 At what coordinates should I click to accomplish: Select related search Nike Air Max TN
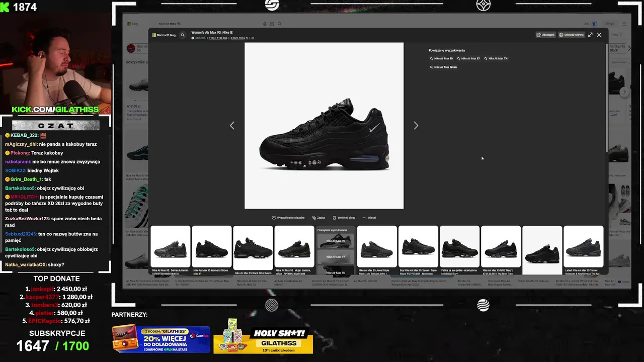point(496,58)
